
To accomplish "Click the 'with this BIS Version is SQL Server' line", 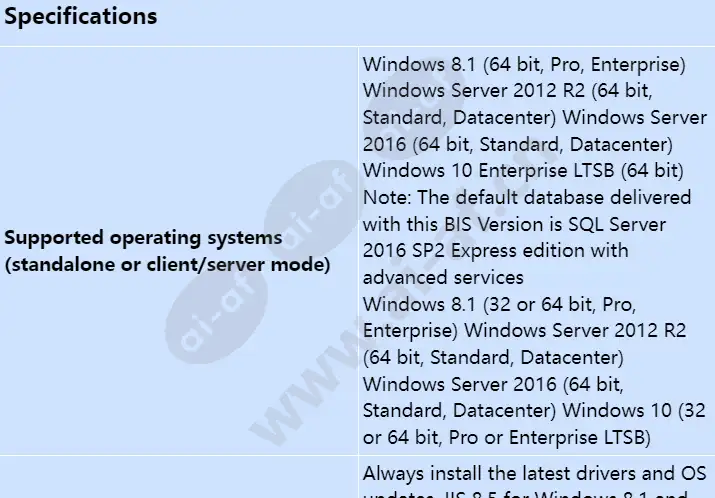I will (x=514, y=224).
